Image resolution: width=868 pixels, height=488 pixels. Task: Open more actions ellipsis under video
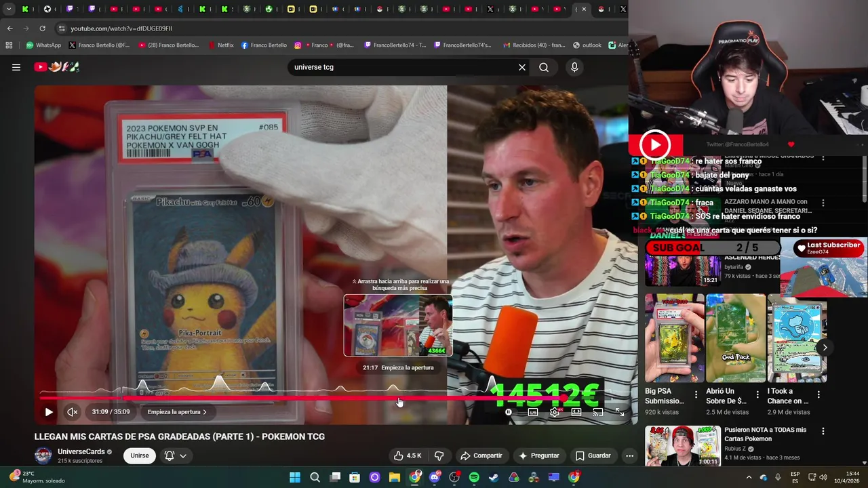click(629, 455)
